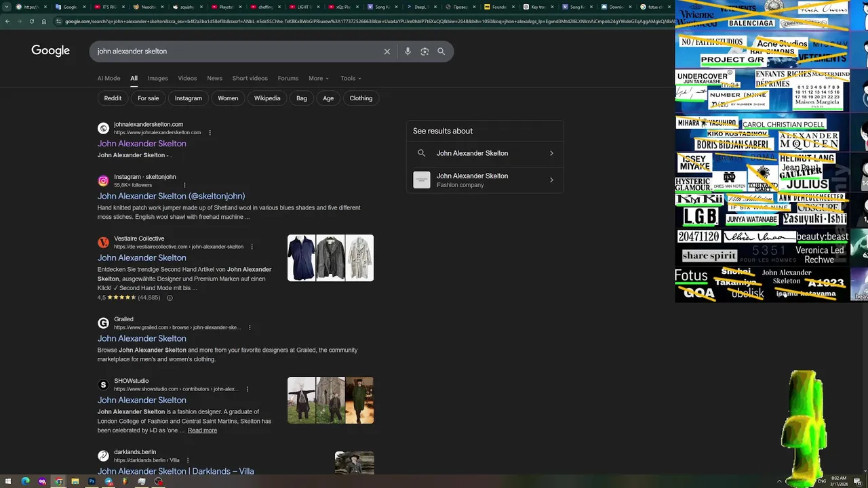Image resolution: width=868 pixels, height=488 pixels.
Task: Filter results by the For sale chip
Action: pos(148,98)
